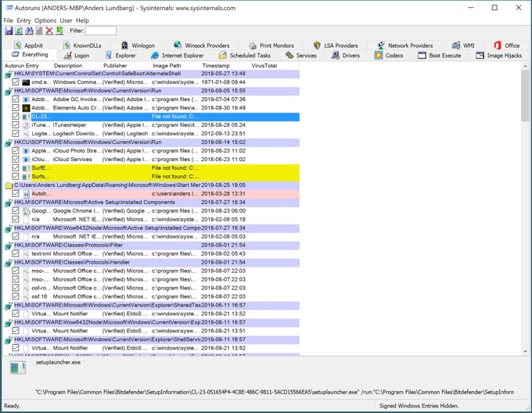
Task: Uncheck the cmd.exe Windows Command entry
Action: point(15,82)
